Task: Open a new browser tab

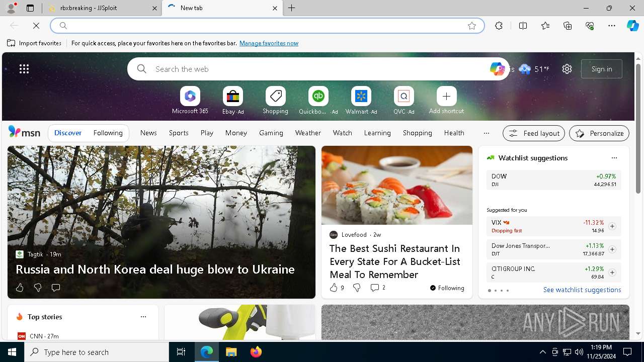Action: [x=292, y=8]
